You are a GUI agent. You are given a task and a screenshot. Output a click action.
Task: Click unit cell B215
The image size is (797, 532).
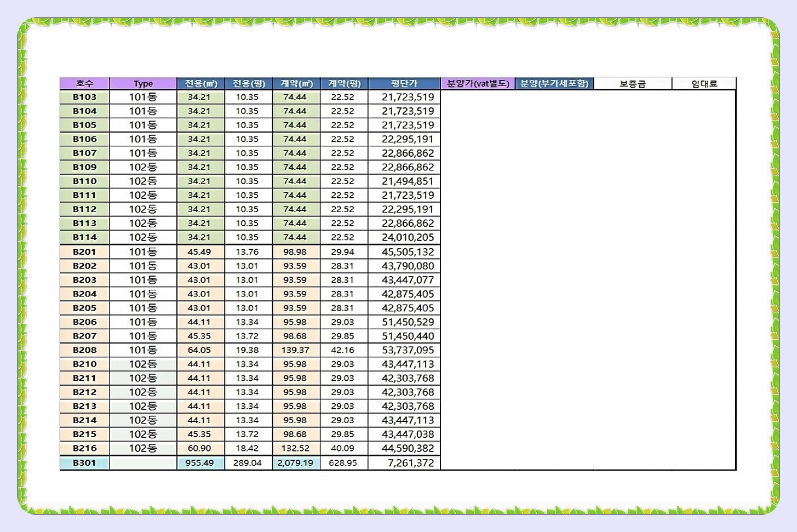point(84,434)
